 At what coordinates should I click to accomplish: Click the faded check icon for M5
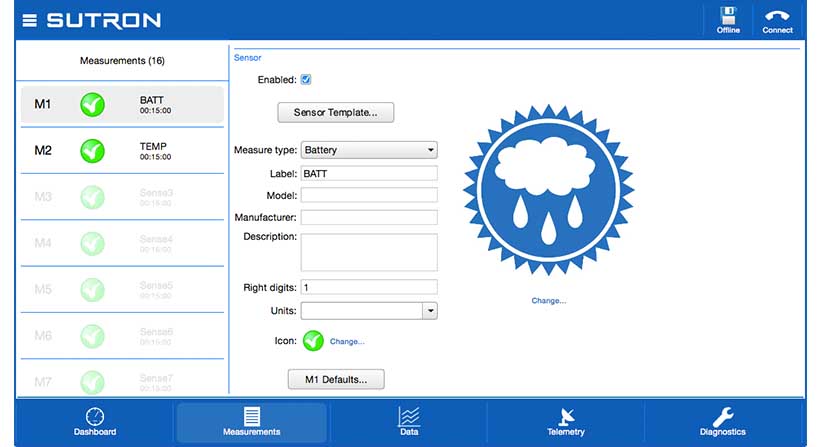[x=93, y=290]
